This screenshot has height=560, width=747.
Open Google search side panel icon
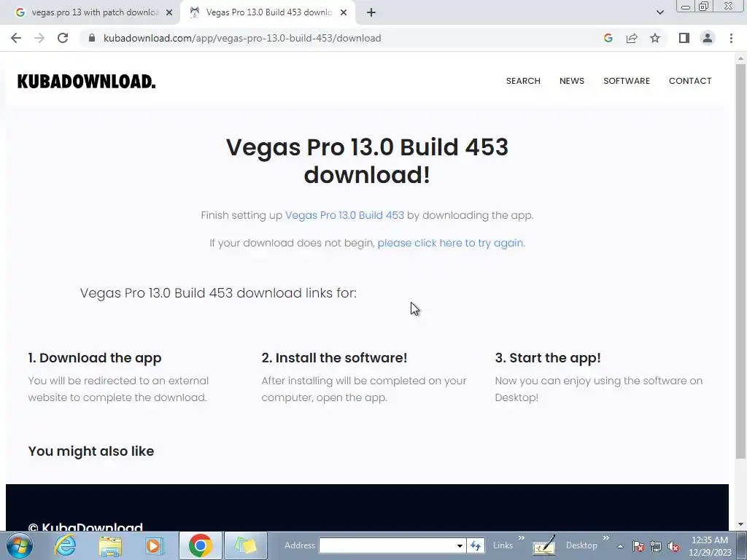point(608,38)
